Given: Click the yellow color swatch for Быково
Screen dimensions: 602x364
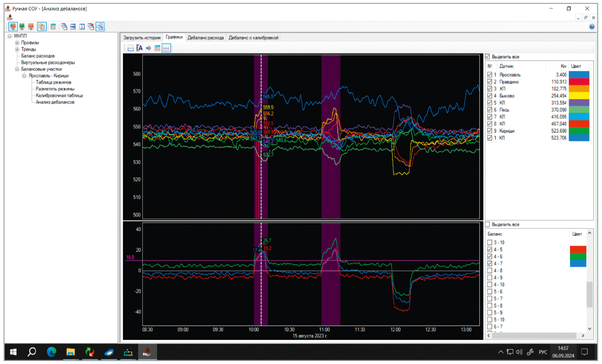Looking at the screenshot, I should click(x=578, y=96).
